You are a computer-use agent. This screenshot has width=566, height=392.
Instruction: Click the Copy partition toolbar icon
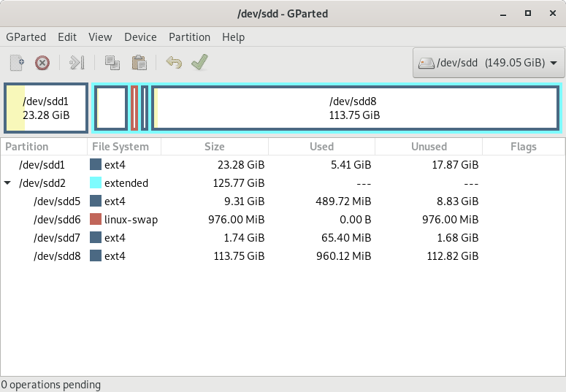[112, 63]
